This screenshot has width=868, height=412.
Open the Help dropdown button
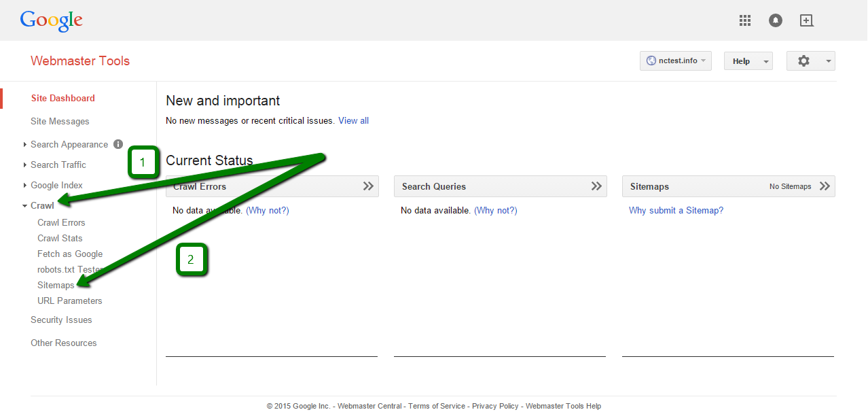(x=748, y=61)
